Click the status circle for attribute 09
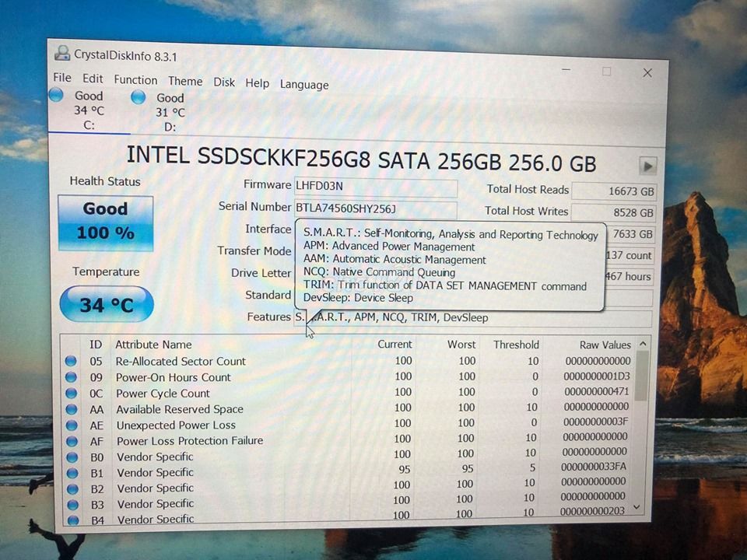This screenshot has height=560, width=747. pyautogui.click(x=72, y=377)
